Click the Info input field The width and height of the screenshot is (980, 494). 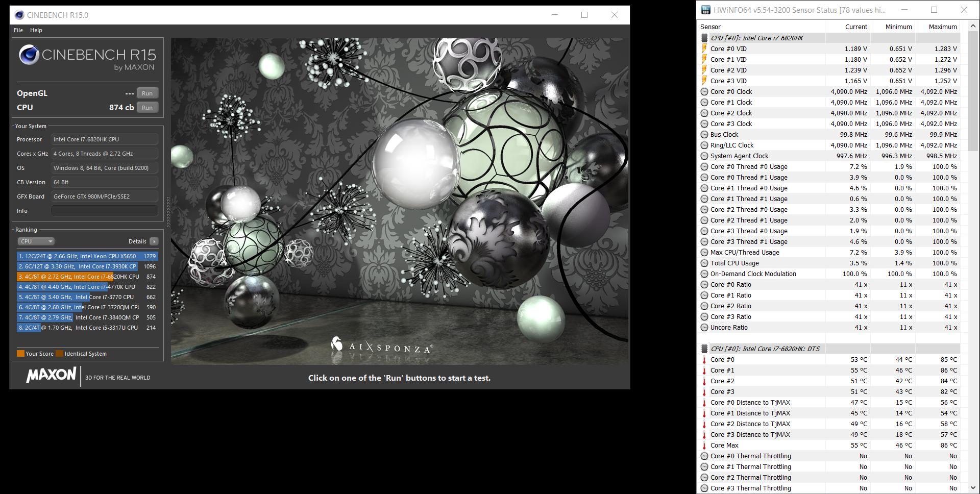(x=105, y=211)
